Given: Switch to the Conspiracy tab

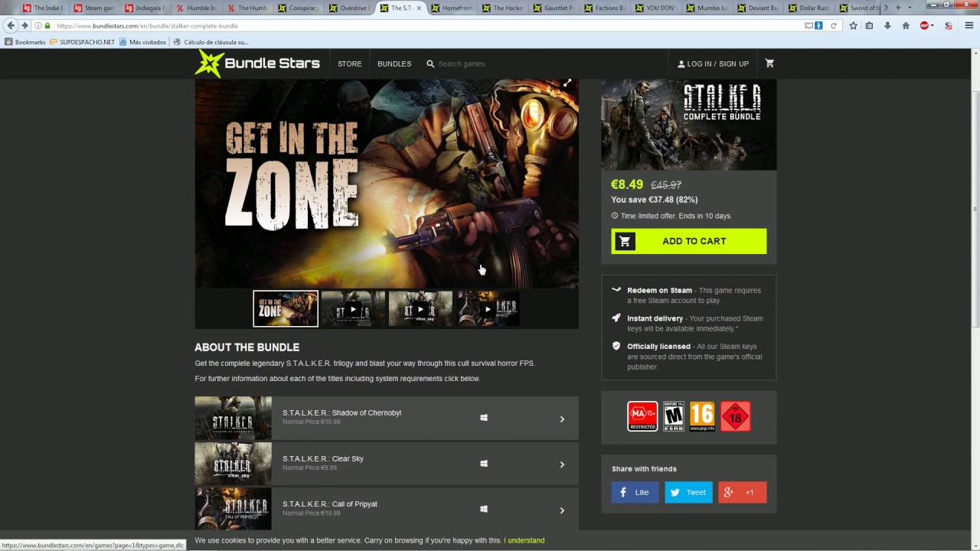Looking at the screenshot, I should coord(299,8).
